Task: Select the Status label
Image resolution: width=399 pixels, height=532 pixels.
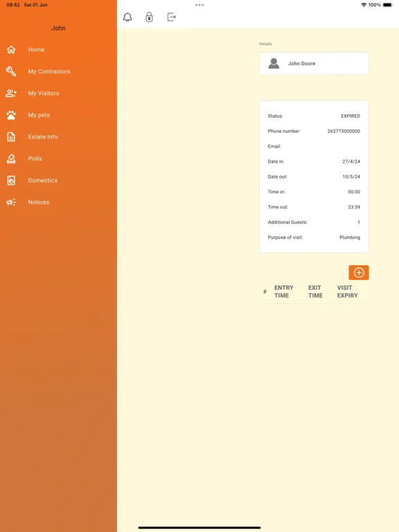Action: click(x=275, y=116)
